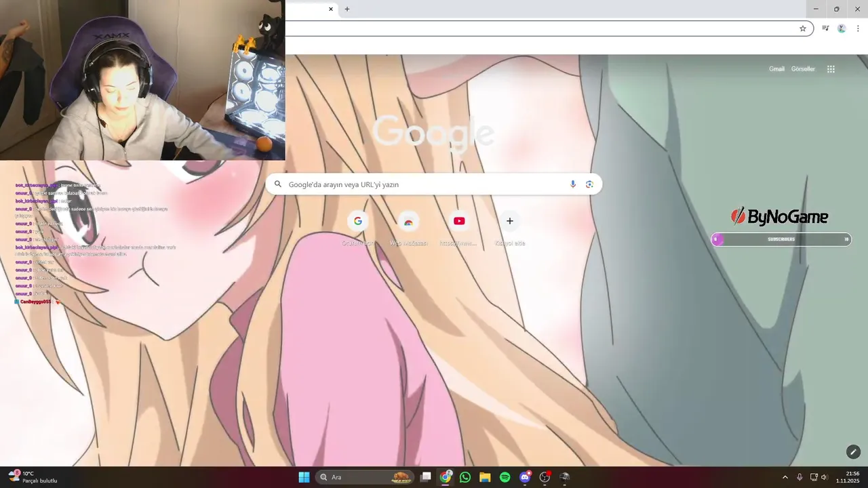
Task: Search by image with Google Lens icon
Action: click(589, 184)
